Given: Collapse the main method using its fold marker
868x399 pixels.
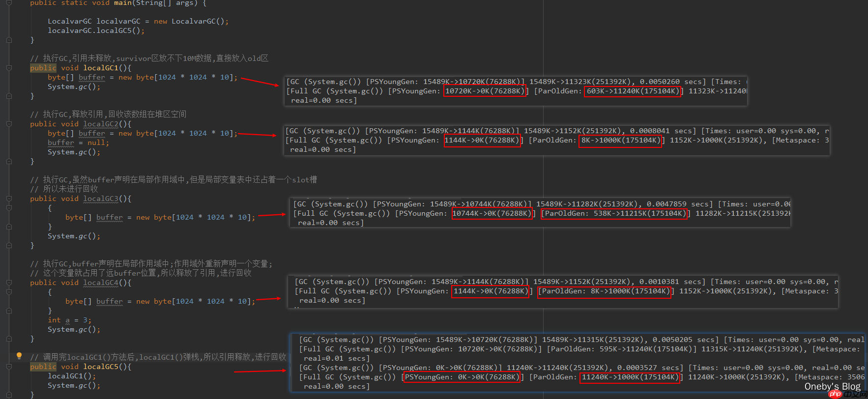Looking at the screenshot, I should click(x=9, y=3).
